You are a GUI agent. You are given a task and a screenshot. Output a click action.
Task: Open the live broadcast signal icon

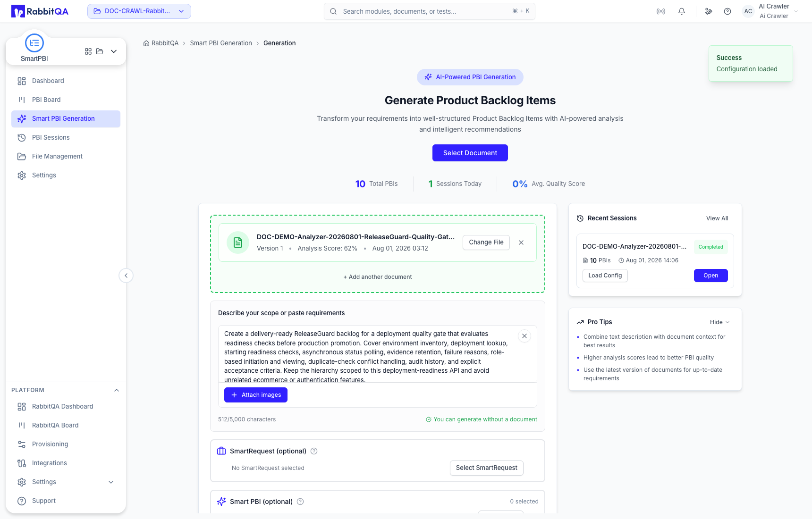click(661, 11)
